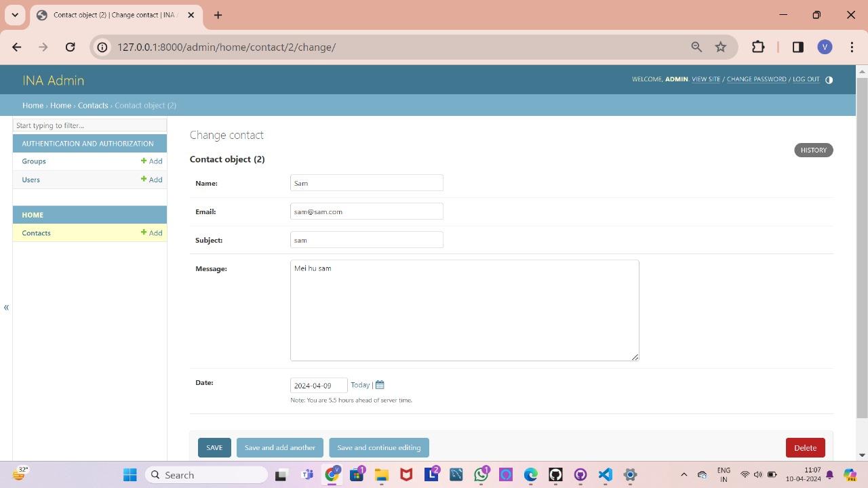868x488 pixels.
Task: Open a new browser tab
Action: coord(218,15)
